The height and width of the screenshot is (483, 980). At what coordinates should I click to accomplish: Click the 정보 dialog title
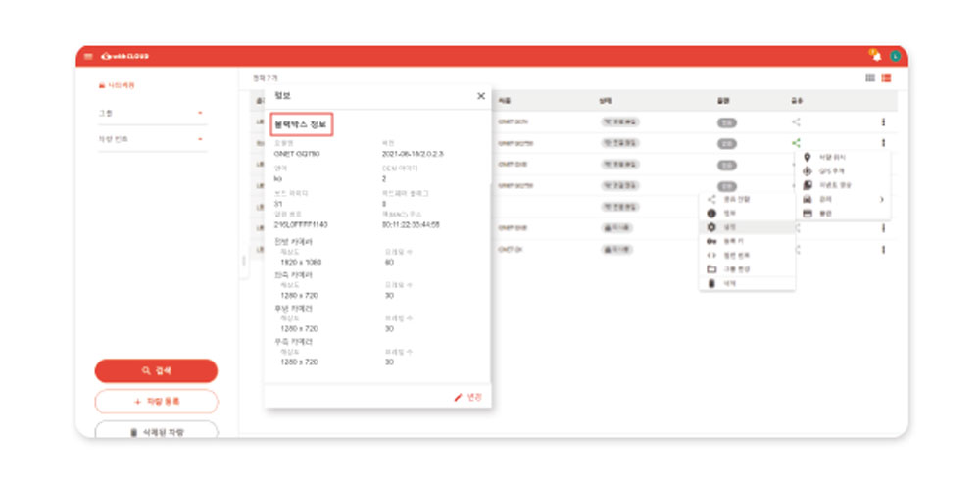coord(282,96)
